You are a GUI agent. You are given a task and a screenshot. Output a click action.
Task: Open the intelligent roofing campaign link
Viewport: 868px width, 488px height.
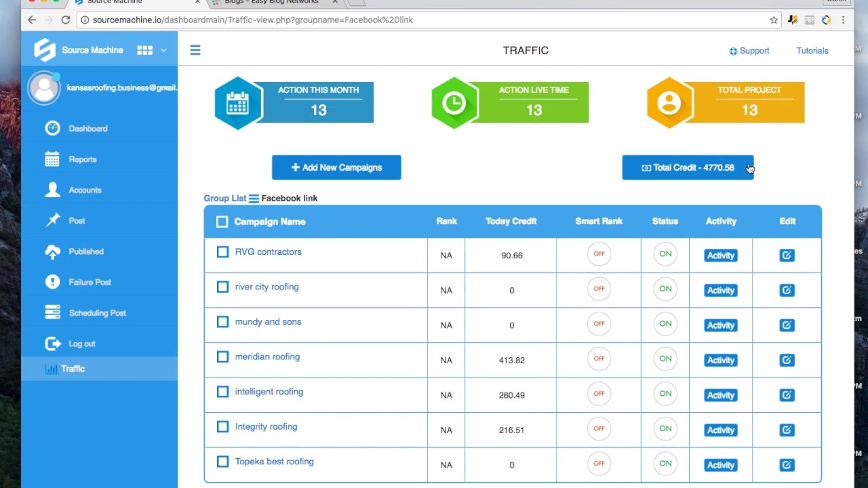tap(269, 392)
